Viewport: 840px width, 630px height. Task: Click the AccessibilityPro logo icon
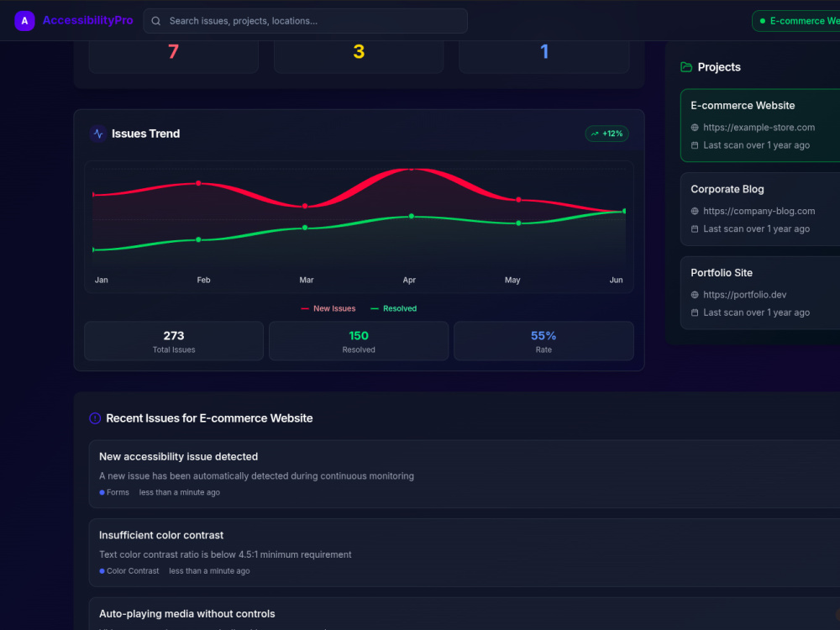click(24, 21)
